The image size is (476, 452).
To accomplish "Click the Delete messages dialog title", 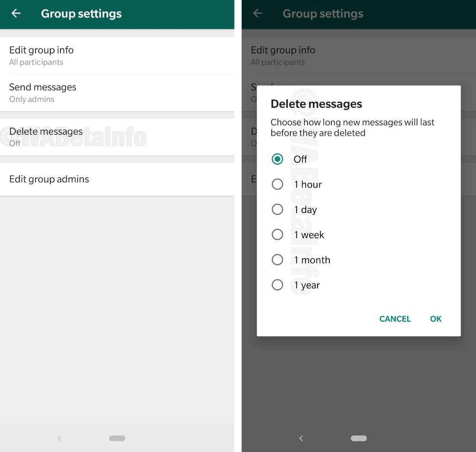I will [317, 104].
